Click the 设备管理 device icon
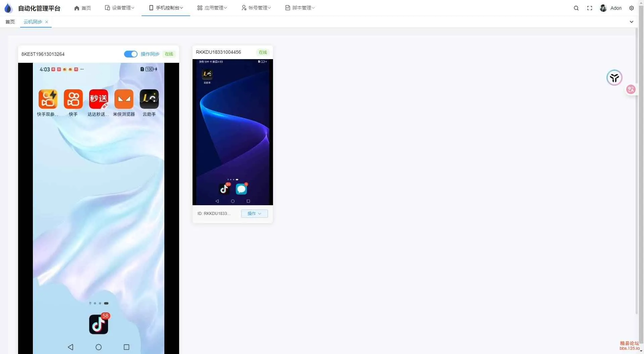The image size is (644, 354). [x=107, y=7]
